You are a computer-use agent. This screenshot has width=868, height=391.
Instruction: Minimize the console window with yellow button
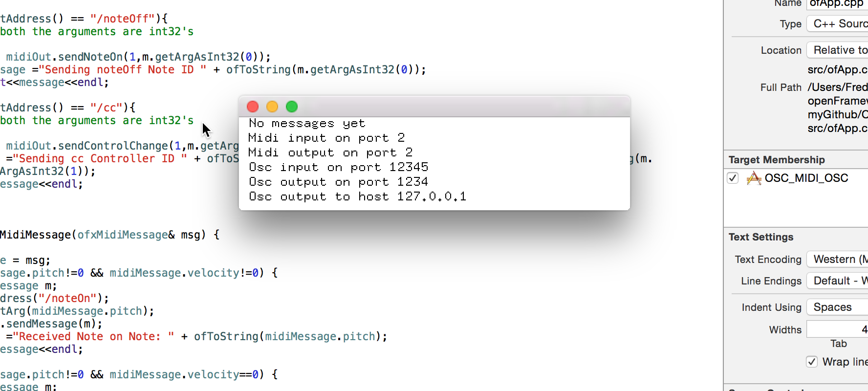(272, 107)
